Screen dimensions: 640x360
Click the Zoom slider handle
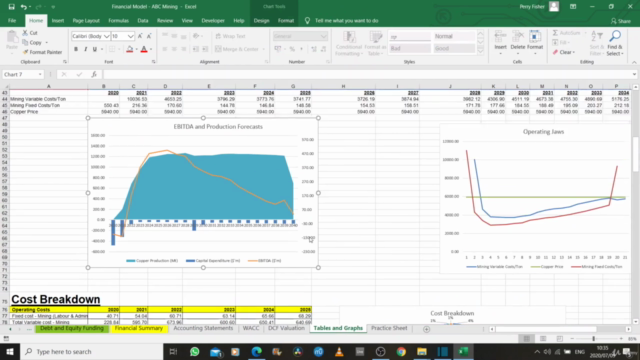593,339
